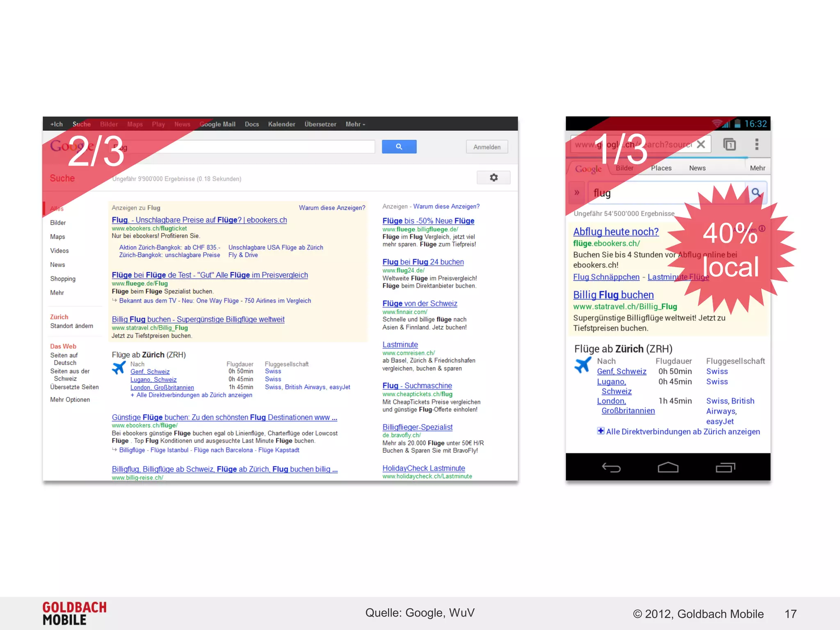
Task: Open 'Aktion Zürich-Bangkok: ab CHF 835.-' sitelink
Action: 169,247
